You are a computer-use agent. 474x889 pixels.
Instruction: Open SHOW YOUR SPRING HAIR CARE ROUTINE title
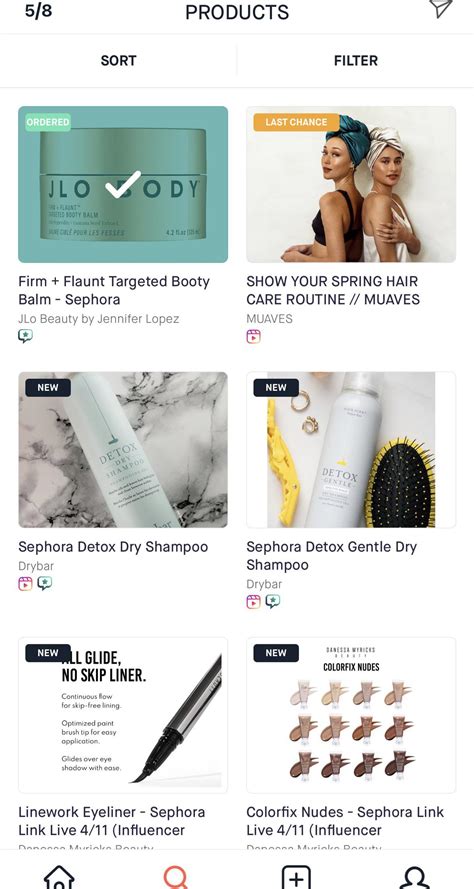click(x=333, y=290)
